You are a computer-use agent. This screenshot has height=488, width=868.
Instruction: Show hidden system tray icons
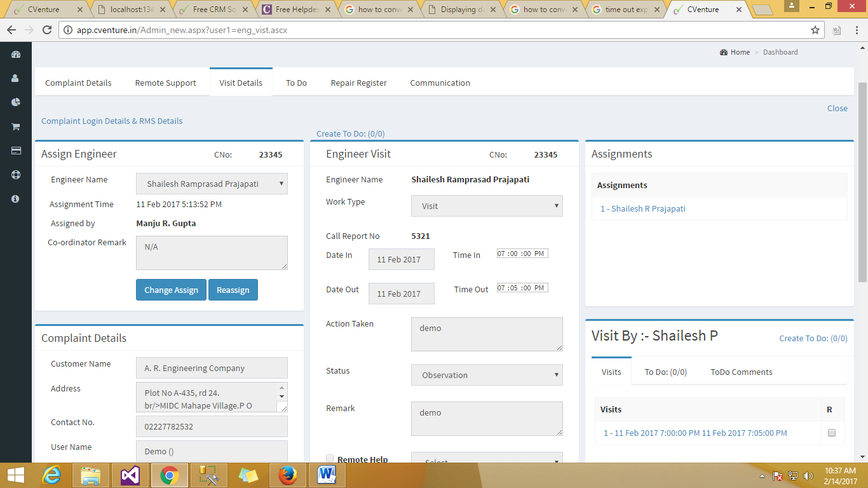(762, 475)
